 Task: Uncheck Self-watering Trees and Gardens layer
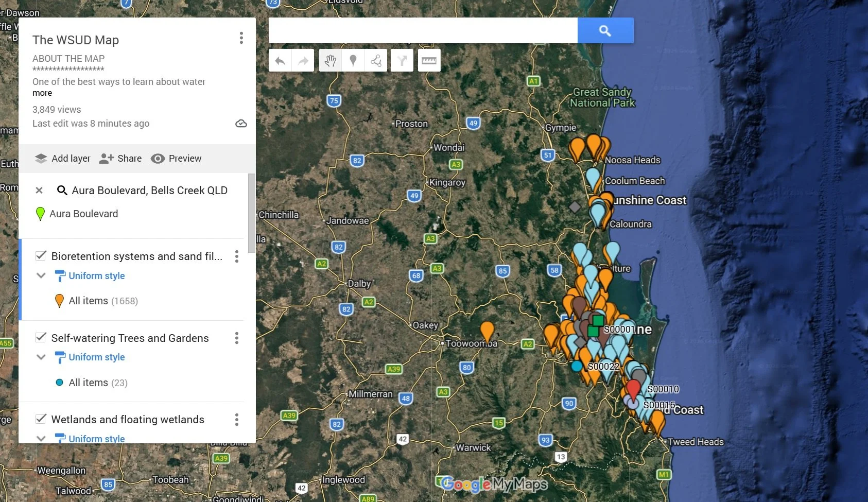click(41, 338)
